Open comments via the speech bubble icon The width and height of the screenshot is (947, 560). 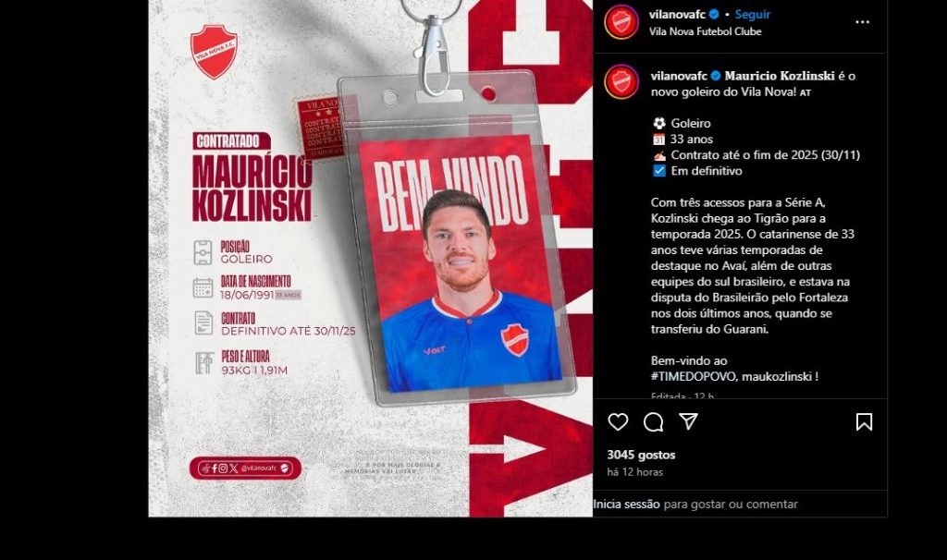point(654,421)
